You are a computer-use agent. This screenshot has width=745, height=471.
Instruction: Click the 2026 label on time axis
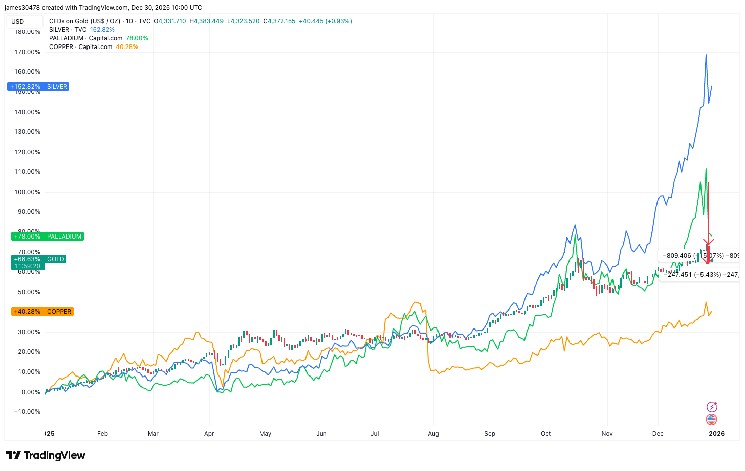pos(715,434)
